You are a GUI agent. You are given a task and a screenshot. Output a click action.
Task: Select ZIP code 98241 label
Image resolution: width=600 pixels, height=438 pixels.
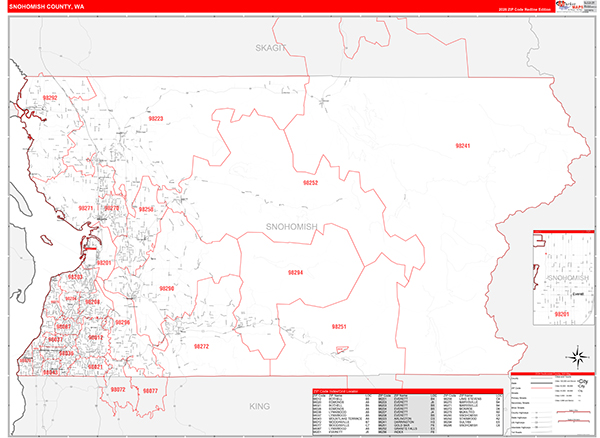tap(463, 146)
